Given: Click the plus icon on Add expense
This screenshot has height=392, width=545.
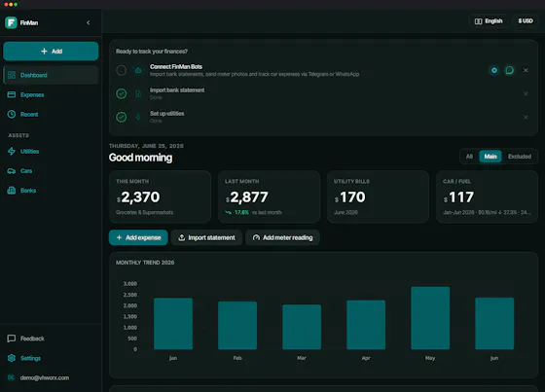Looking at the screenshot, I should [119, 237].
